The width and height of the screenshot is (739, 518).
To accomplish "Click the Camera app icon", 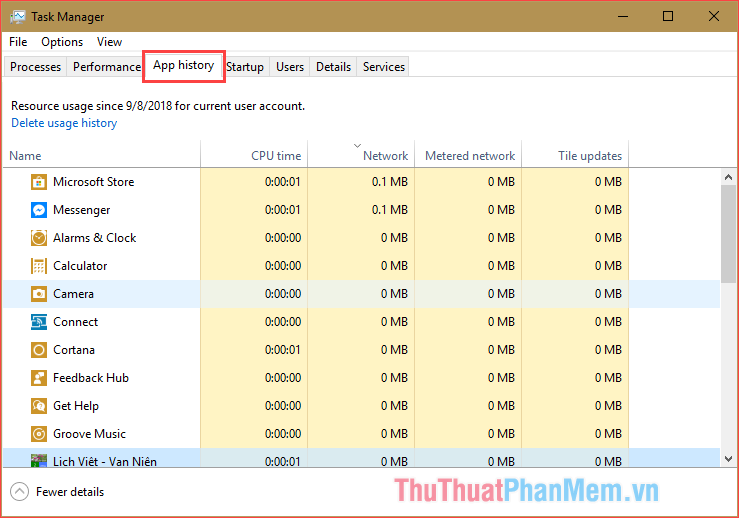I will click(39, 294).
